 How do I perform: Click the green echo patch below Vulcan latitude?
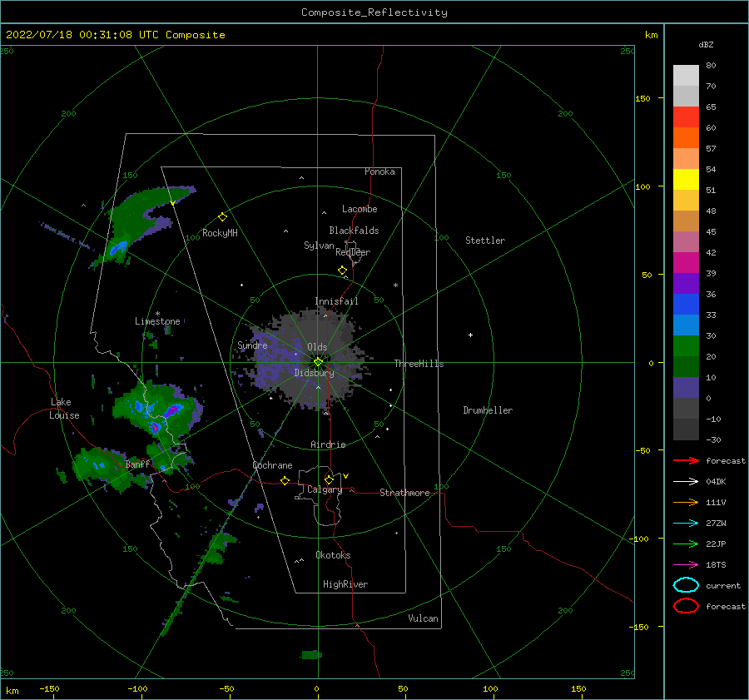point(311,654)
